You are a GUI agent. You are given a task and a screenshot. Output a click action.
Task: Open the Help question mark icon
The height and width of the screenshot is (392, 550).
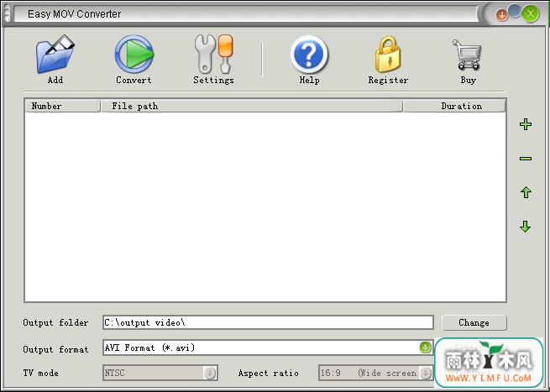tap(309, 54)
